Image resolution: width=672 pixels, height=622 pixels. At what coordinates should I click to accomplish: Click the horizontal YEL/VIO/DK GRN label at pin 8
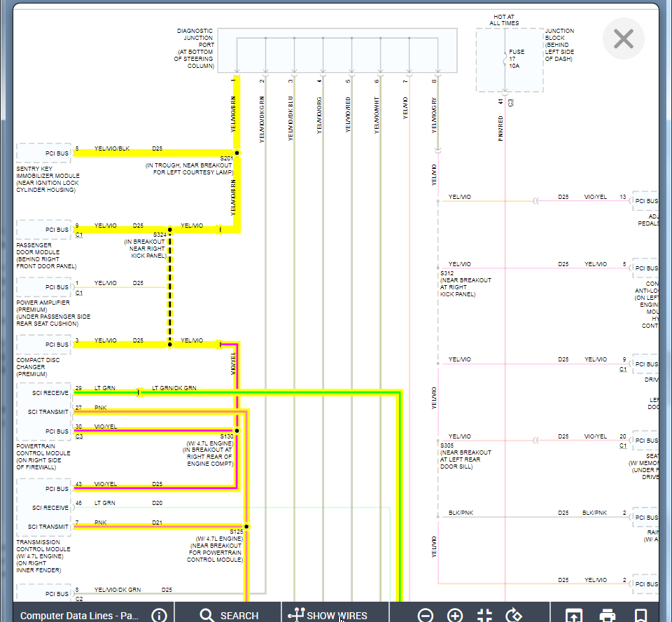coord(118,590)
